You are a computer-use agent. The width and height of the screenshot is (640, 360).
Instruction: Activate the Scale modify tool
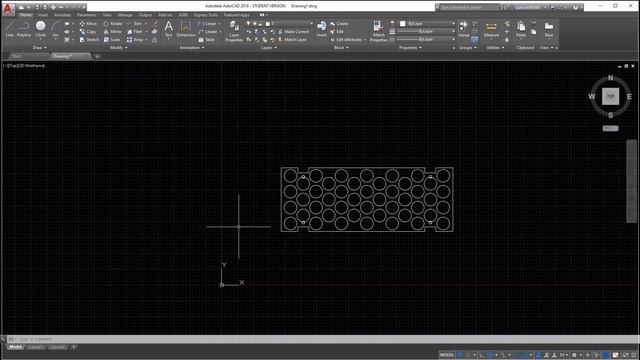(x=112, y=40)
